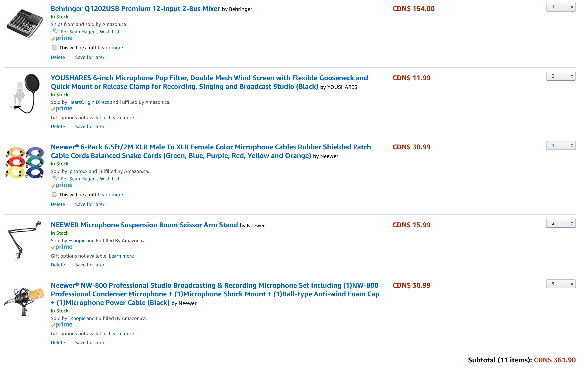Delete the NW-800 microphone set from cart
Image resolution: width=588 pixels, height=371 pixels.
pos(58,342)
